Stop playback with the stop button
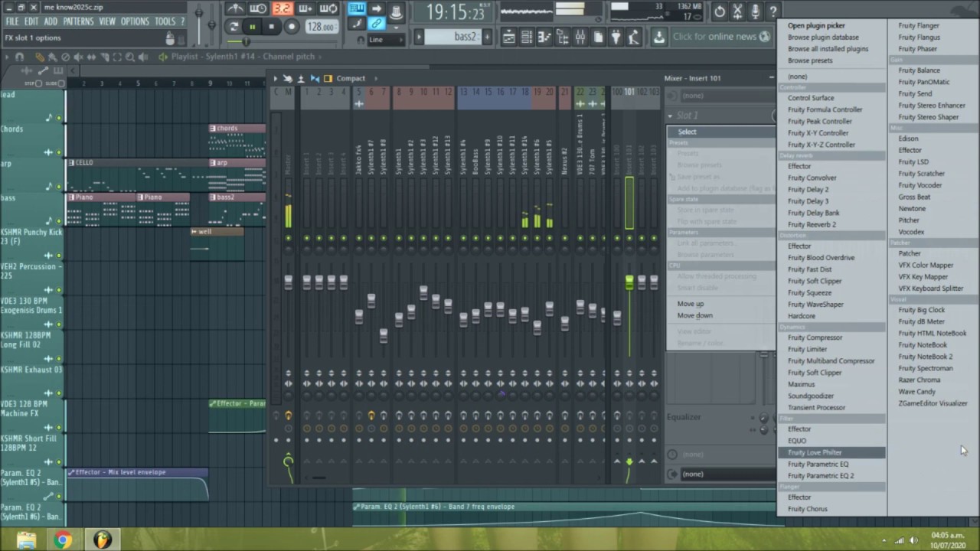 pyautogui.click(x=271, y=27)
